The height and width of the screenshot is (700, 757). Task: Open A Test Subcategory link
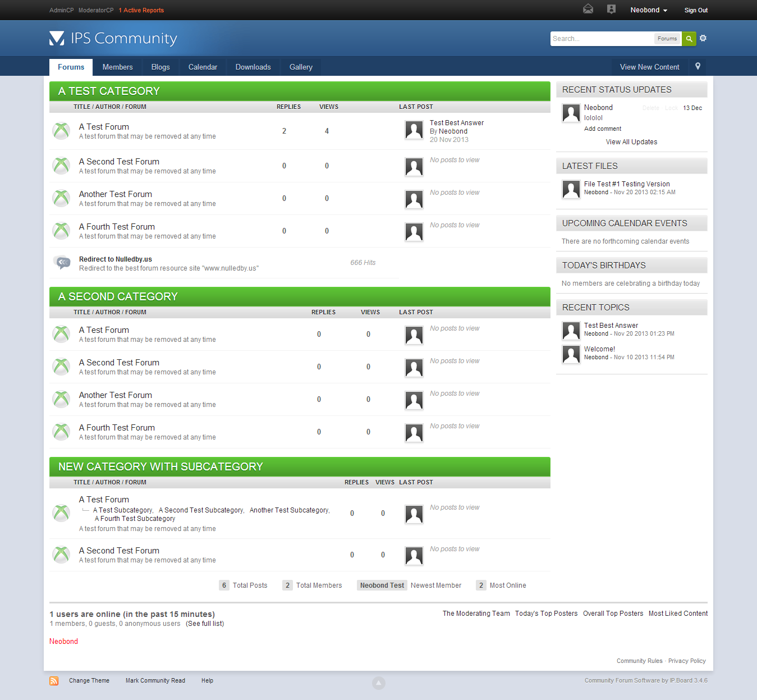tap(122, 510)
